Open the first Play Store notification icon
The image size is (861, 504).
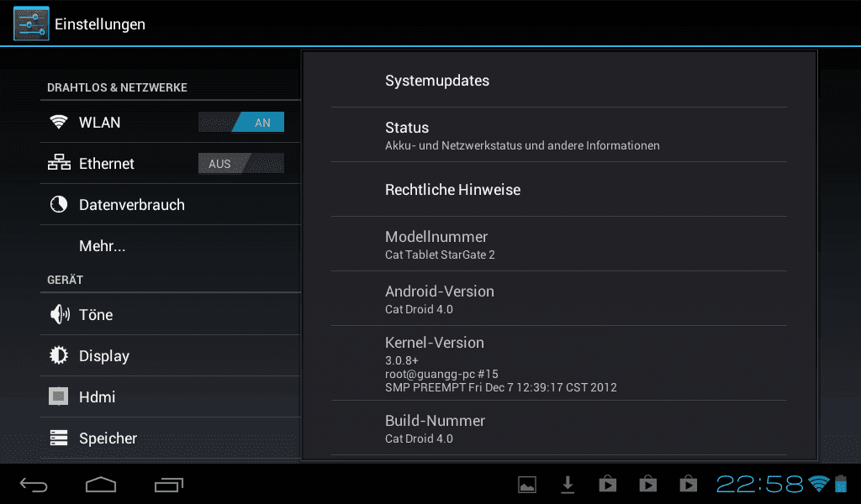pos(608,484)
